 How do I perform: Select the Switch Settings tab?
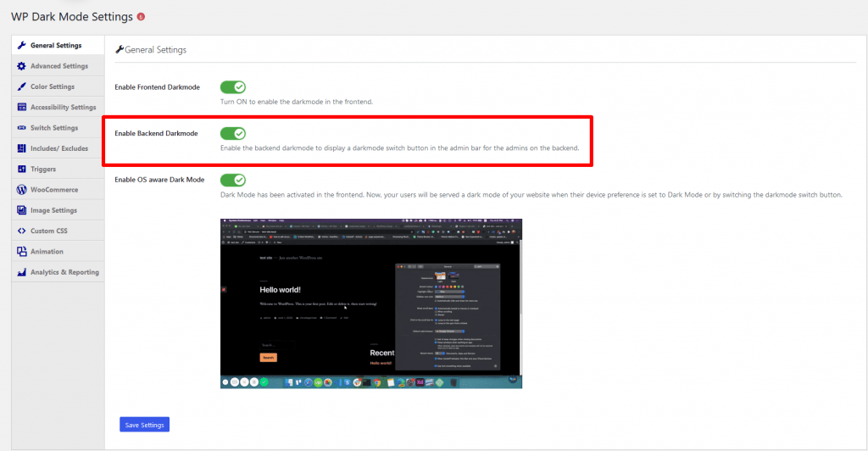coord(58,128)
